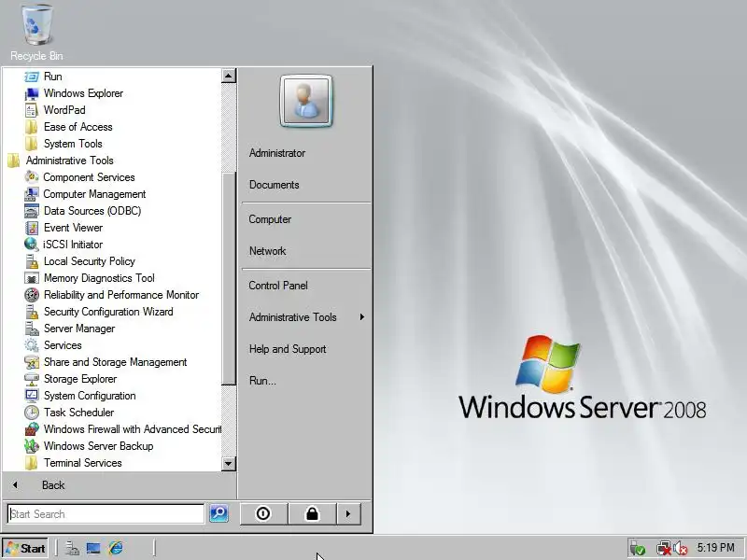Click the Windows Server Backup icon

click(x=32, y=446)
